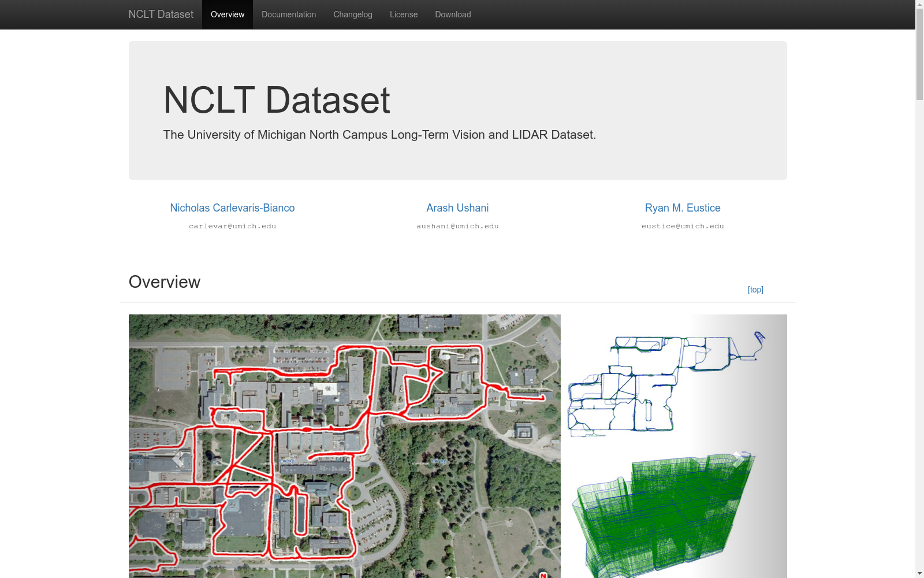The height and width of the screenshot is (578, 924).
Task: Open the License navigation item
Action: pyautogui.click(x=404, y=14)
